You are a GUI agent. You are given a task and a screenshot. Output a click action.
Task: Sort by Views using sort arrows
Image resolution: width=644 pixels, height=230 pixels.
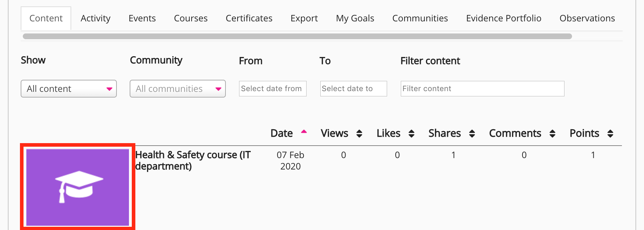359,134
